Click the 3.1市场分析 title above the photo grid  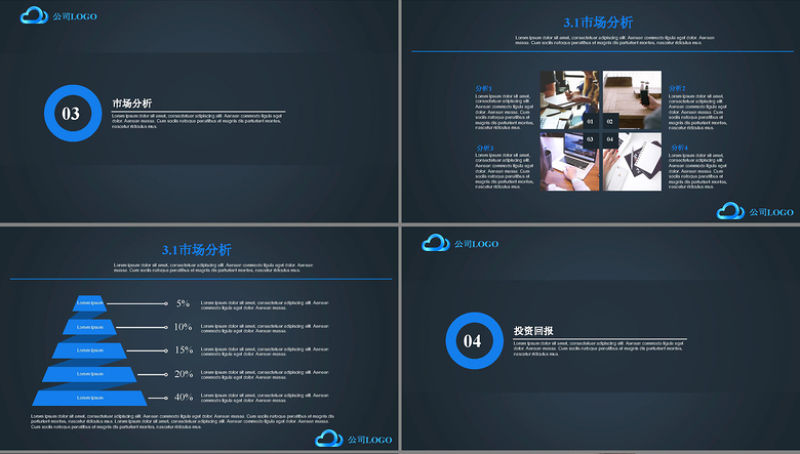(x=598, y=22)
